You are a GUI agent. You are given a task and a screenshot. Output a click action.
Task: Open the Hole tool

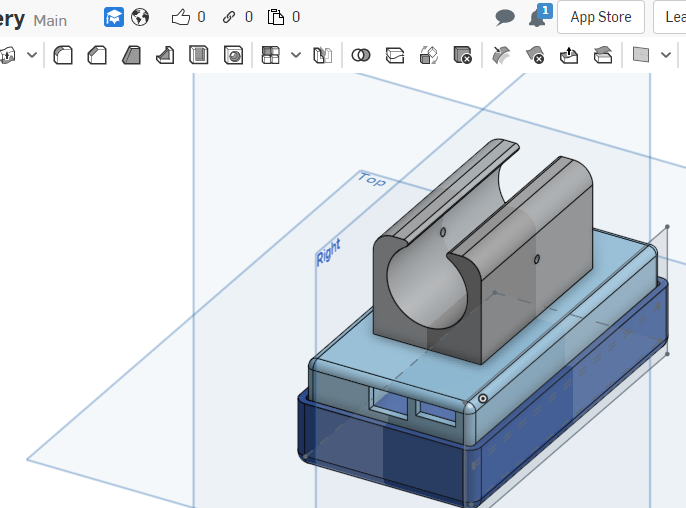[x=233, y=55]
